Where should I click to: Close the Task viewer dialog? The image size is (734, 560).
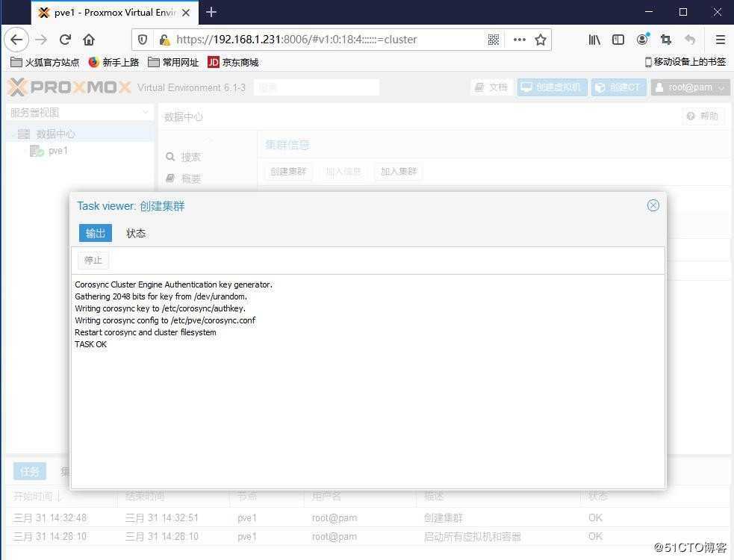[x=653, y=205]
